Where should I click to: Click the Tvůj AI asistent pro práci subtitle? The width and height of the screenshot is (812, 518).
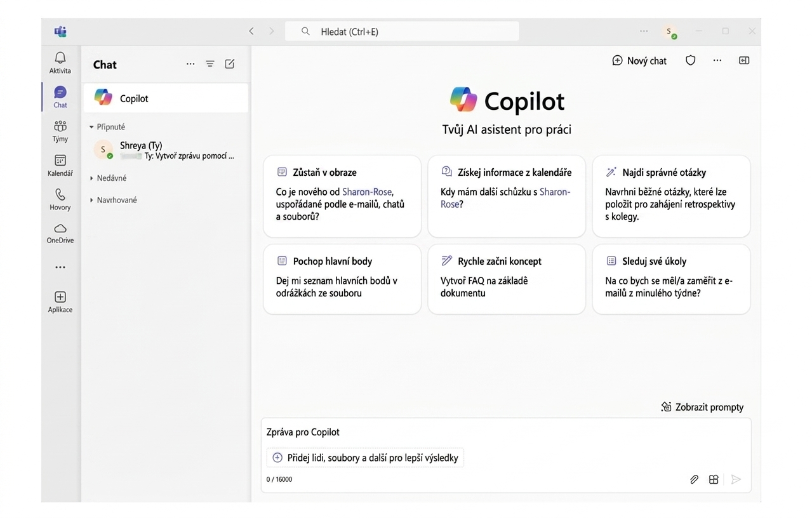pos(507,129)
